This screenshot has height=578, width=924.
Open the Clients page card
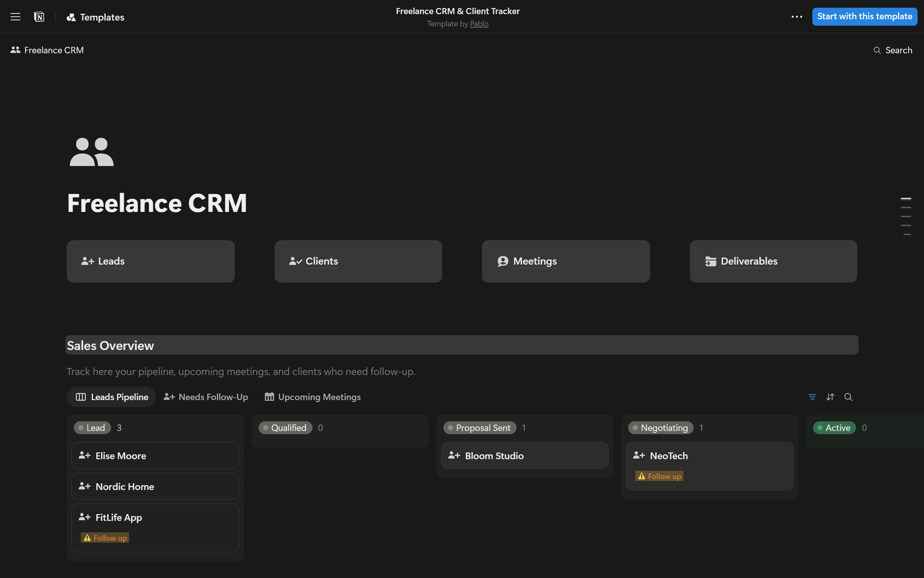click(x=358, y=261)
